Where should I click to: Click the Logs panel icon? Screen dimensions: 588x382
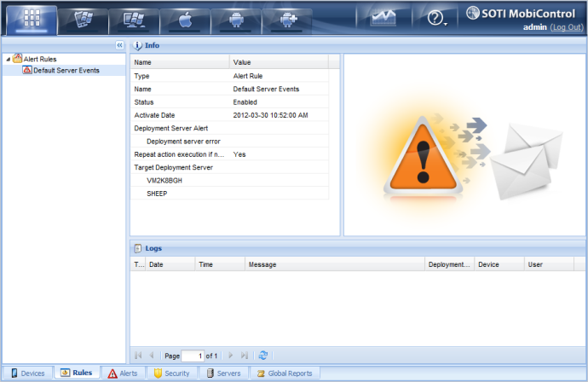[137, 248]
